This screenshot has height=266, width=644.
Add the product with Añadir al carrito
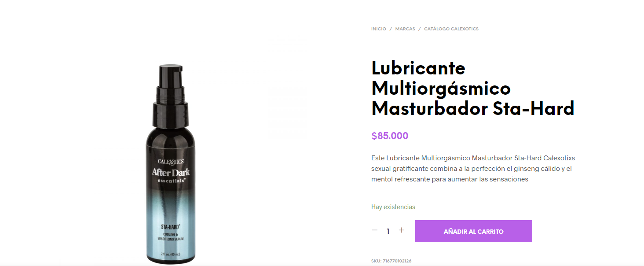(474, 231)
